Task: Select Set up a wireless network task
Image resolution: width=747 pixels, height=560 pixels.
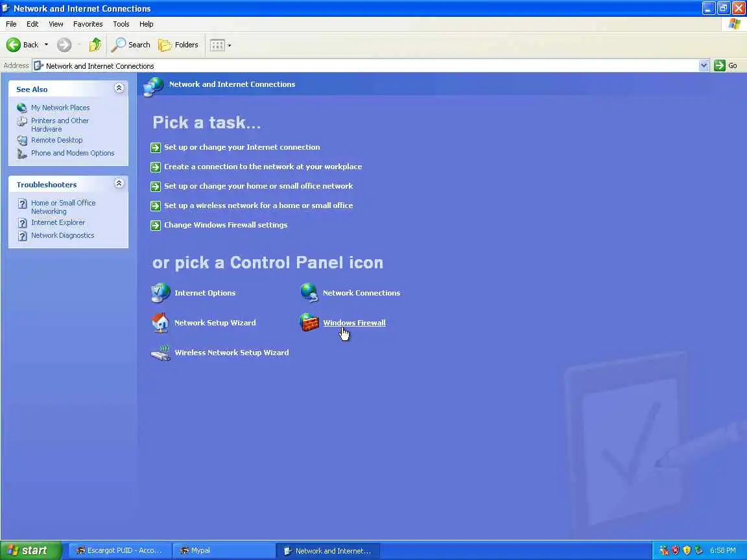Action: (259, 205)
